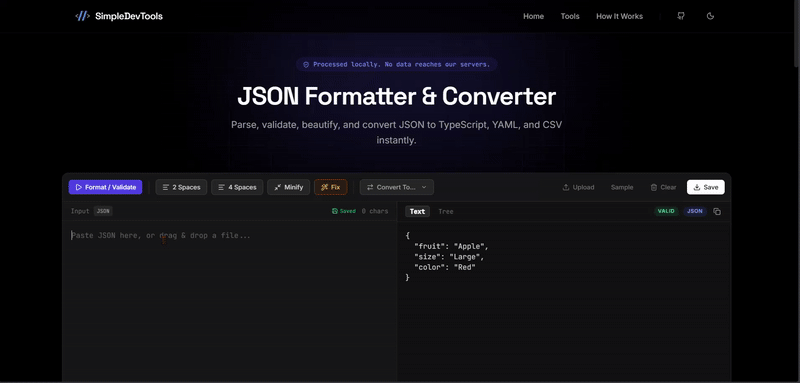Viewport: 800px width, 383px height.
Task: Open the GitHub repository icon
Action: 681,16
